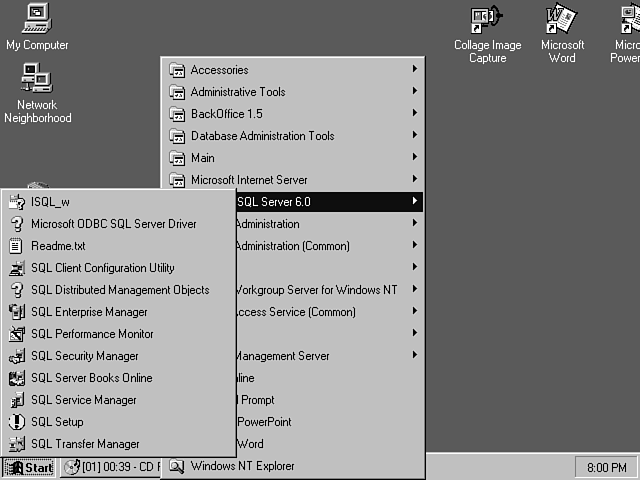Open SQL Performance Monitor icon
Image resolution: width=640 pixels, height=480 pixels.
(16, 334)
